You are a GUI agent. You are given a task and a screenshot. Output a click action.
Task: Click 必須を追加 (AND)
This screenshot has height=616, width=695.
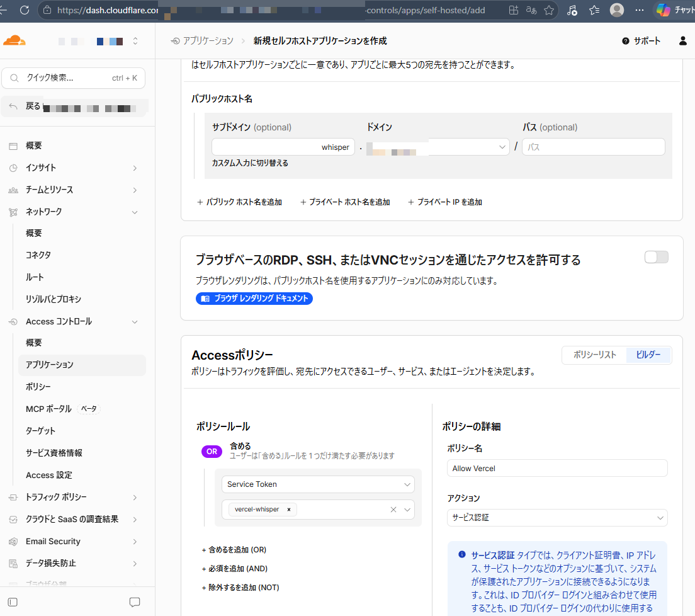click(x=235, y=569)
